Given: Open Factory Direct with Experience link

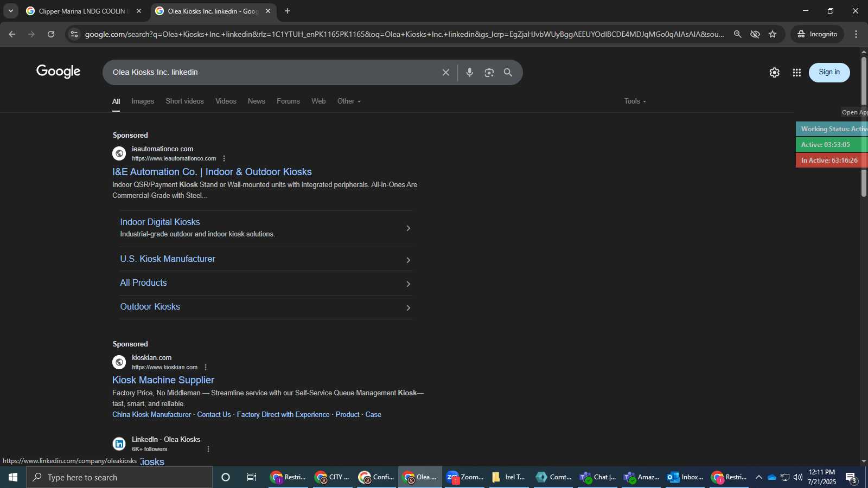Looking at the screenshot, I should [283, 415].
